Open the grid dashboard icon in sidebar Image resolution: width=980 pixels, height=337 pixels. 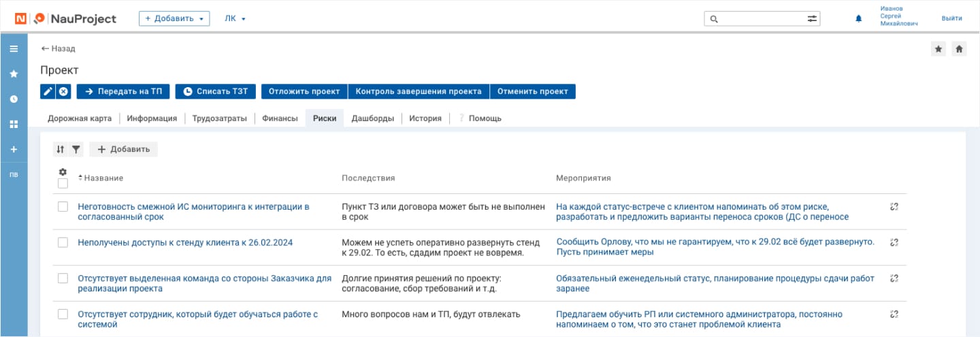coord(14,125)
